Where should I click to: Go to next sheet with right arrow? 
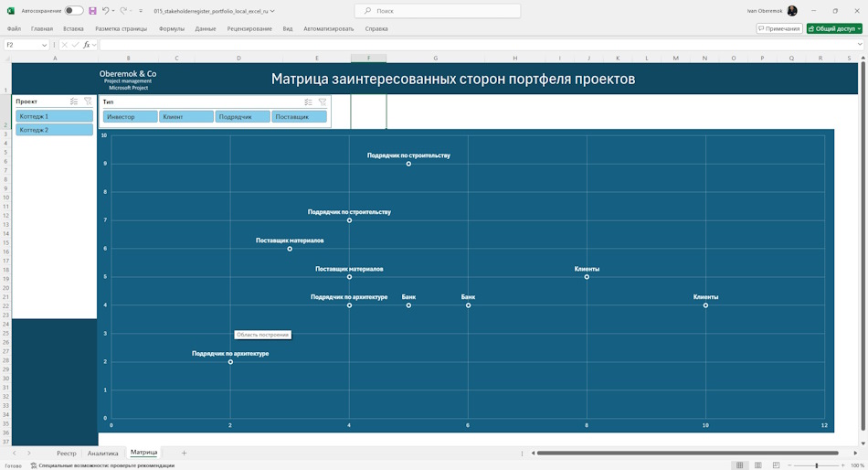point(29,454)
